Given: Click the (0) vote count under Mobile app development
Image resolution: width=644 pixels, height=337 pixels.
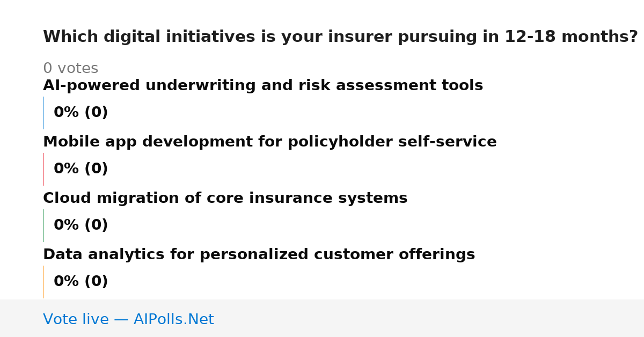Looking at the screenshot, I should click(x=97, y=169).
